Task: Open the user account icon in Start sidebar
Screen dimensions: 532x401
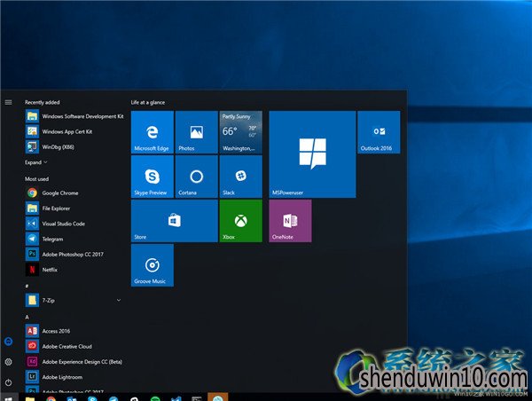Action: [x=9, y=342]
